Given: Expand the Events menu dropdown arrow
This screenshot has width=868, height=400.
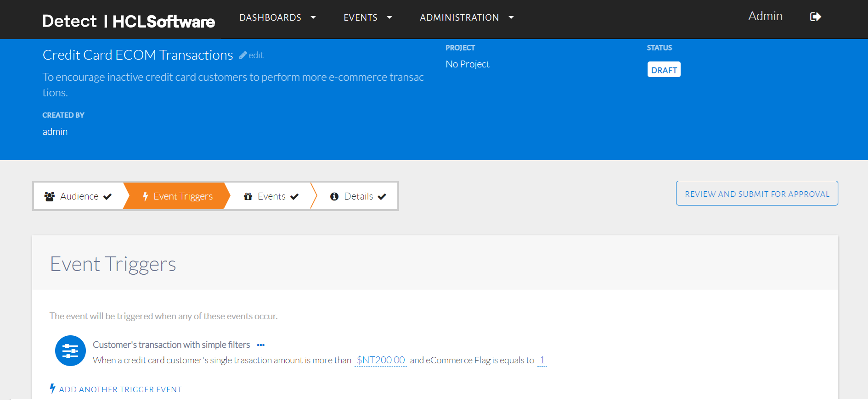Looking at the screenshot, I should pyautogui.click(x=389, y=17).
